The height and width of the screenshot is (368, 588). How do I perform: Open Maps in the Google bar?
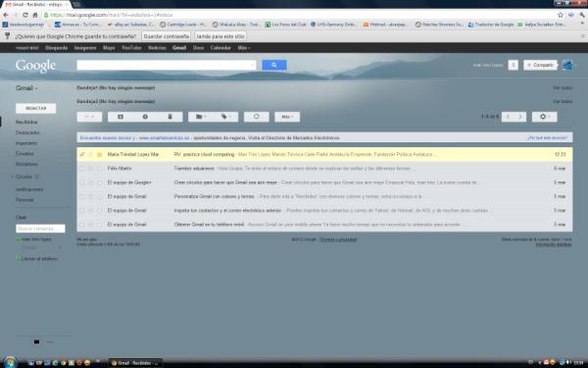(x=109, y=48)
